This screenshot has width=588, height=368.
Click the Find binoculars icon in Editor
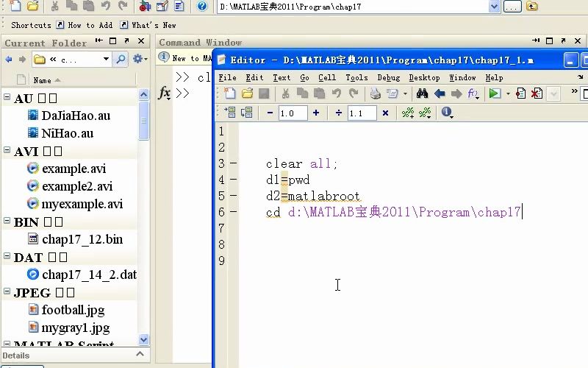(422, 93)
